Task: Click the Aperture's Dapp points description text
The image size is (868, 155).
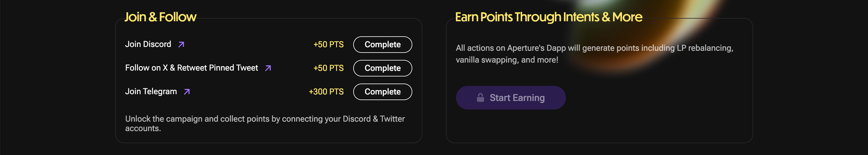Action: point(595,54)
